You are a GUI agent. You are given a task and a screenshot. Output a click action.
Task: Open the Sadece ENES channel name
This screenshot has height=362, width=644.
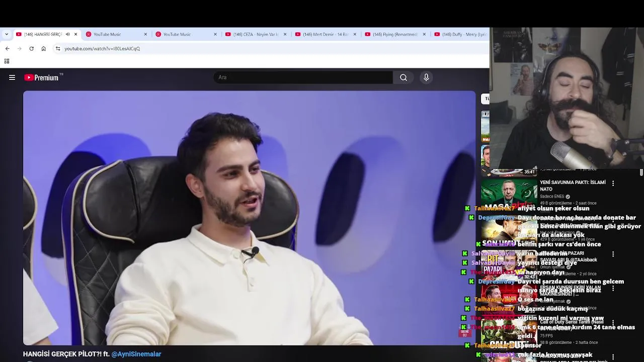point(552,197)
